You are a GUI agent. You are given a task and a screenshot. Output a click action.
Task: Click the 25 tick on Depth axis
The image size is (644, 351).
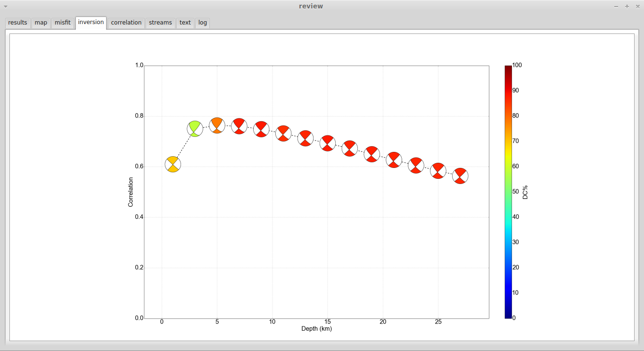pyautogui.click(x=438, y=322)
